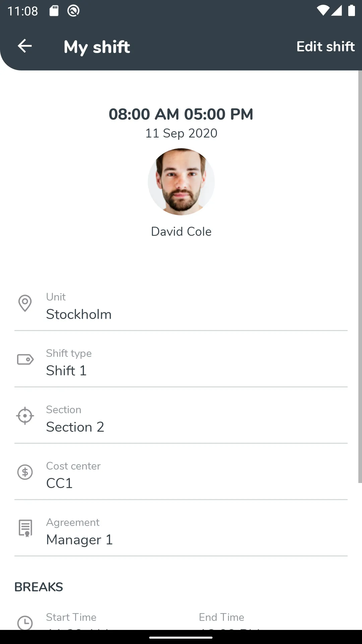
Task: Tap the Agreement document icon
Action: click(x=25, y=528)
